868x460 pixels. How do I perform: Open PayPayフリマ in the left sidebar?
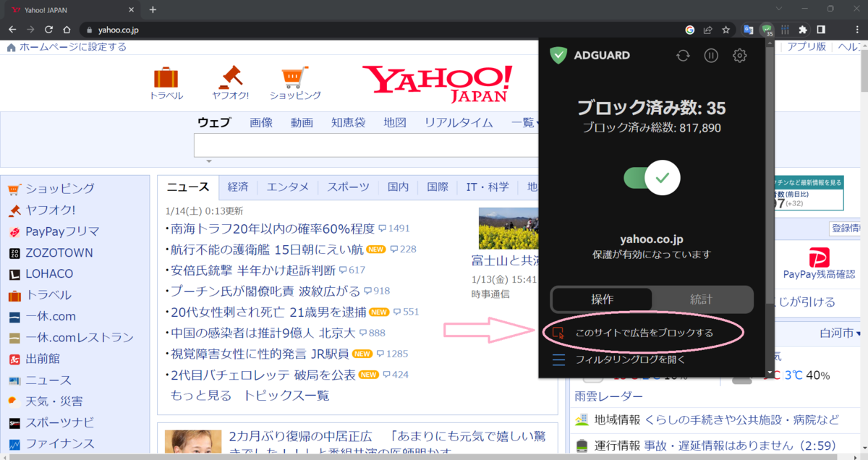pos(62,231)
